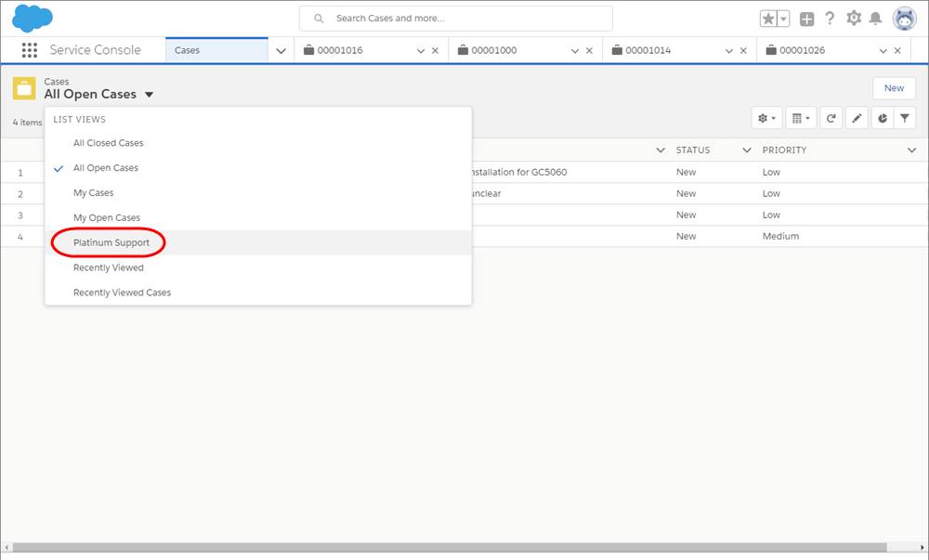Open the Notifications bell
929x560 pixels.
(876, 19)
